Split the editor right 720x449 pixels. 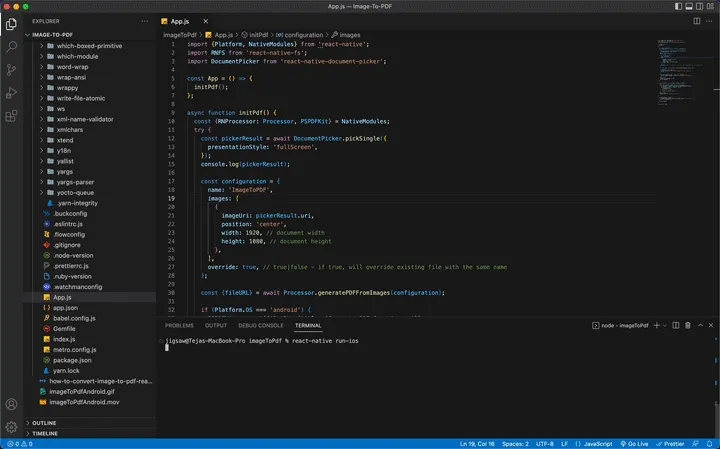pyautogui.click(x=697, y=21)
